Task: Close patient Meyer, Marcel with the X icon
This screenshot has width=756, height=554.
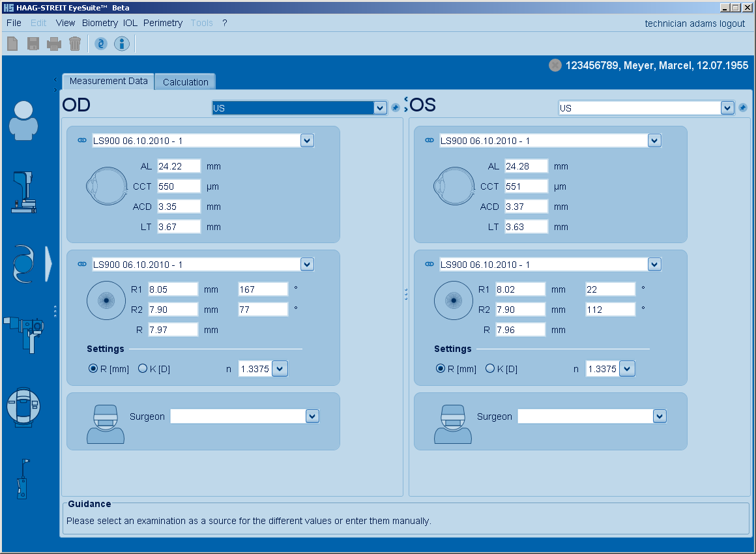Action: [x=555, y=65]
